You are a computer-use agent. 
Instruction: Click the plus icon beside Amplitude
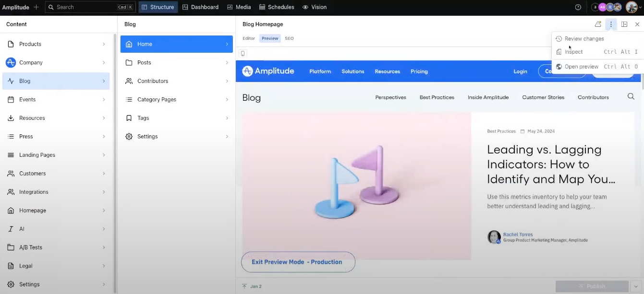36,7
